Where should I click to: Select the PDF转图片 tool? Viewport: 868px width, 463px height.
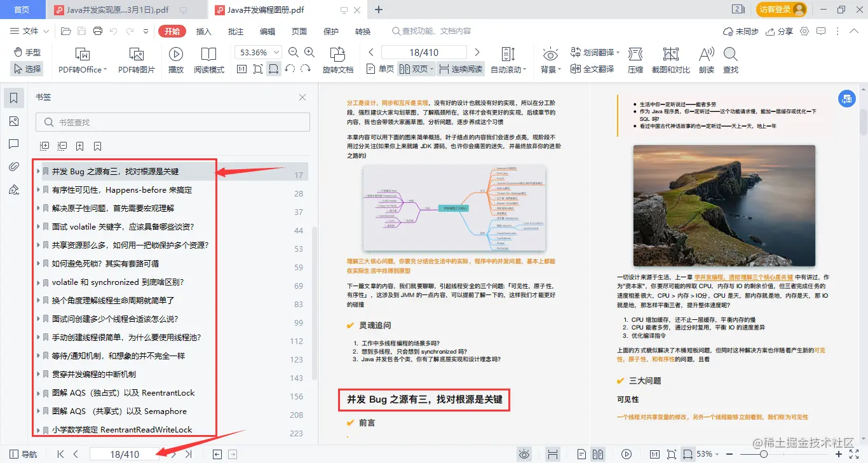click(135, 60)
